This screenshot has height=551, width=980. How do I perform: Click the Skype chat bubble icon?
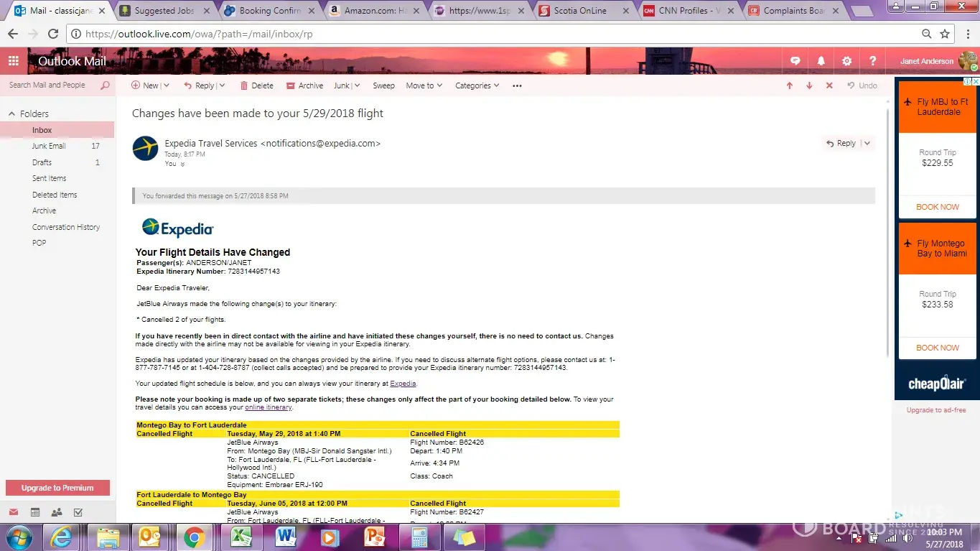point(795,61)
